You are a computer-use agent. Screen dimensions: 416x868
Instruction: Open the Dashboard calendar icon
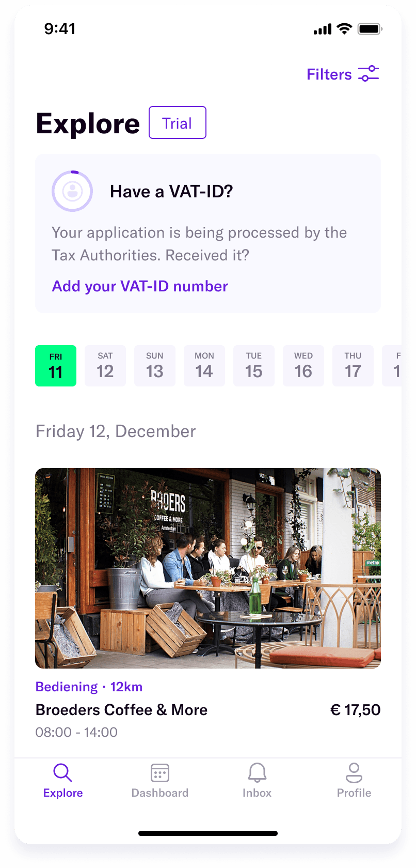(160, 773)
